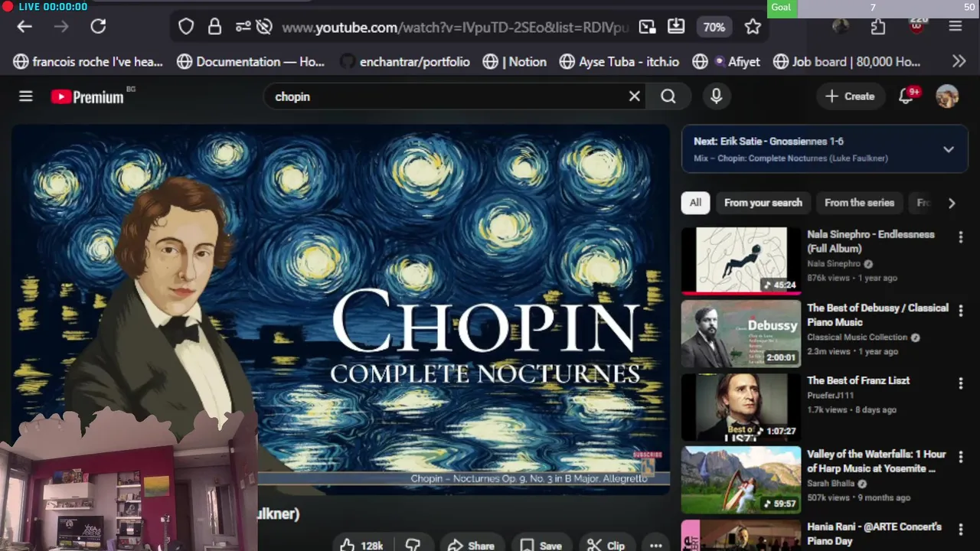The height and width of the screenshot is (551, 980).
Task: Dislike the video with thumbs down
Action: point(413,545)
